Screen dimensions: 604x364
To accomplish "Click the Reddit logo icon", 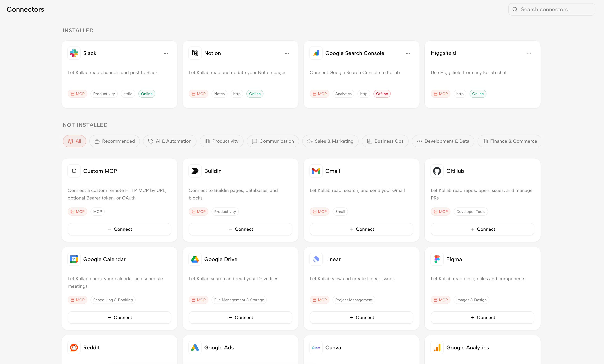I will point(74,347).
